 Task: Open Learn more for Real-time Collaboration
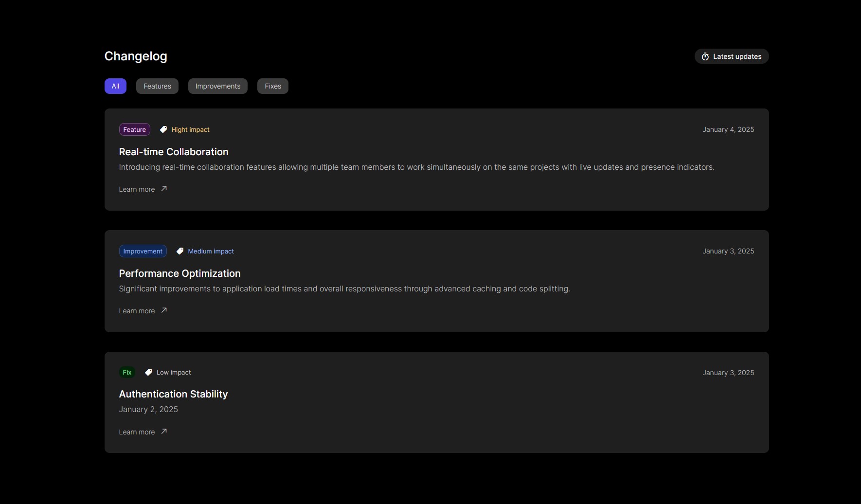(x=137, y=189)
